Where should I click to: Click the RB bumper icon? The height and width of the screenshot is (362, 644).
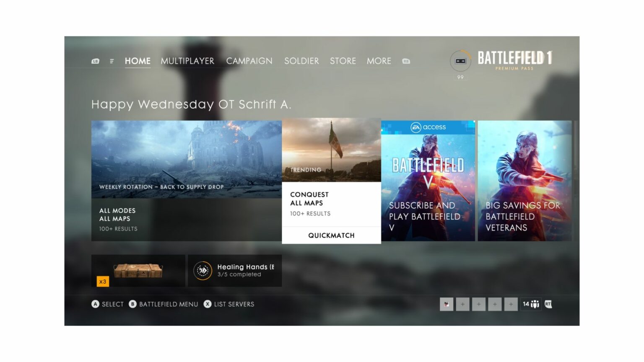point(406,61)
